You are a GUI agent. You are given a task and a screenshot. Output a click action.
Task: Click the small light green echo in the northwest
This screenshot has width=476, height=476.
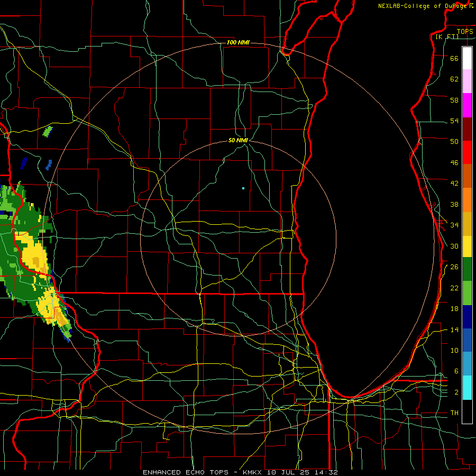pyautogui.click(x=48, y=132)
